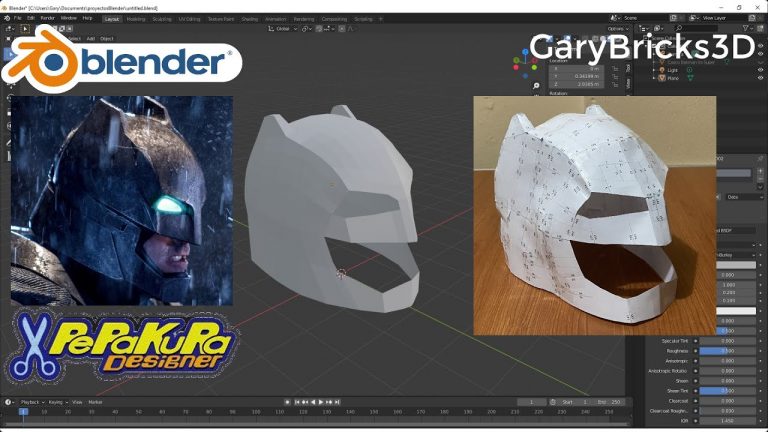The width and height of the screenshot is (768, 432).
Task: Click the viewport navigation gizmo blue Z axis
Action: pyautogui.click(x=525, y=51)
